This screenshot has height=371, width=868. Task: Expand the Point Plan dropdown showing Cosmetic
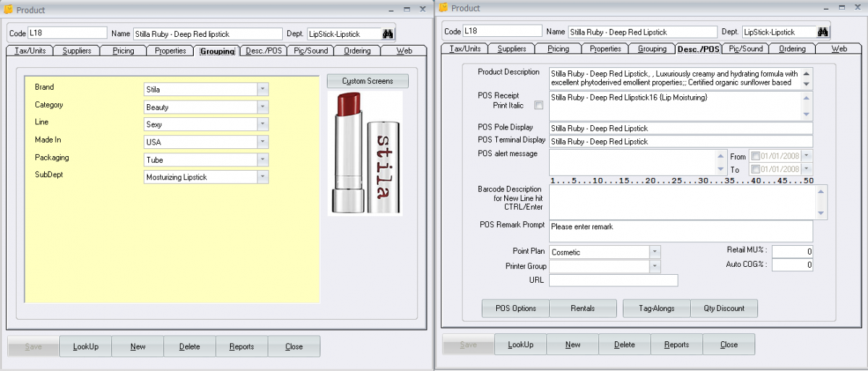[x=655, y=252]
